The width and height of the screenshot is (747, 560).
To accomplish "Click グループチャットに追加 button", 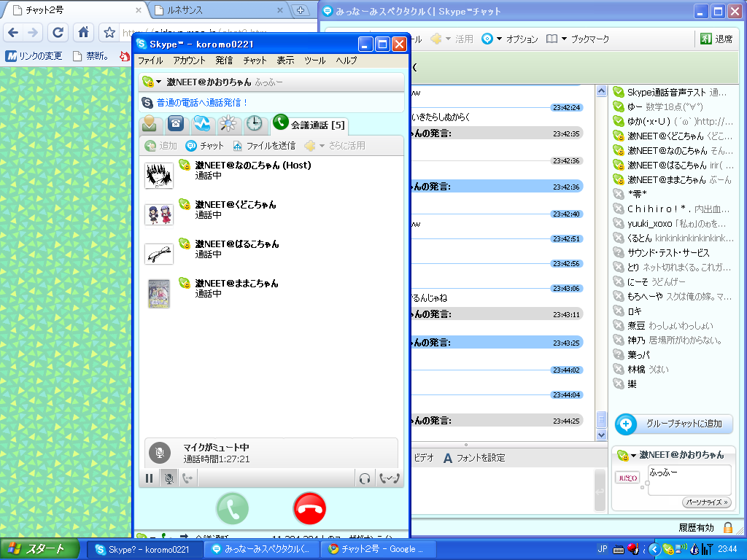I will point(684,424).
